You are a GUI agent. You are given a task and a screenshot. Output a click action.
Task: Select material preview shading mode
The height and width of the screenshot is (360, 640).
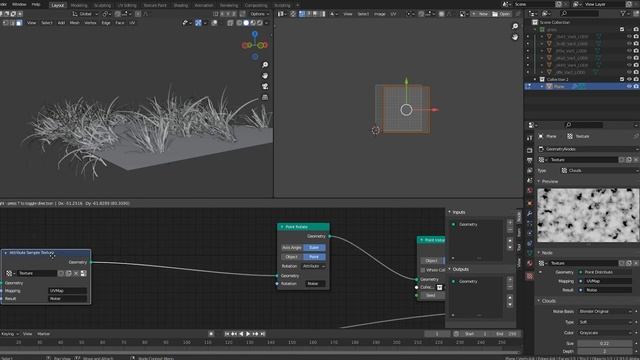[253, 23]
